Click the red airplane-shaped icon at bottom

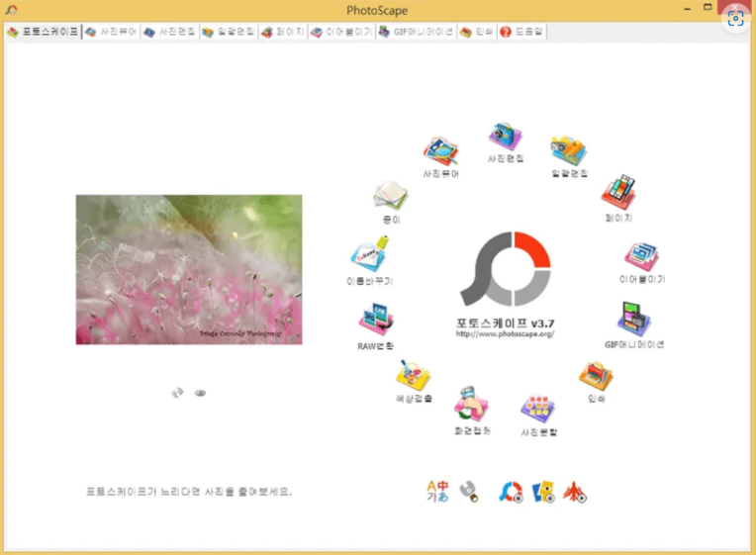(575, 492)
